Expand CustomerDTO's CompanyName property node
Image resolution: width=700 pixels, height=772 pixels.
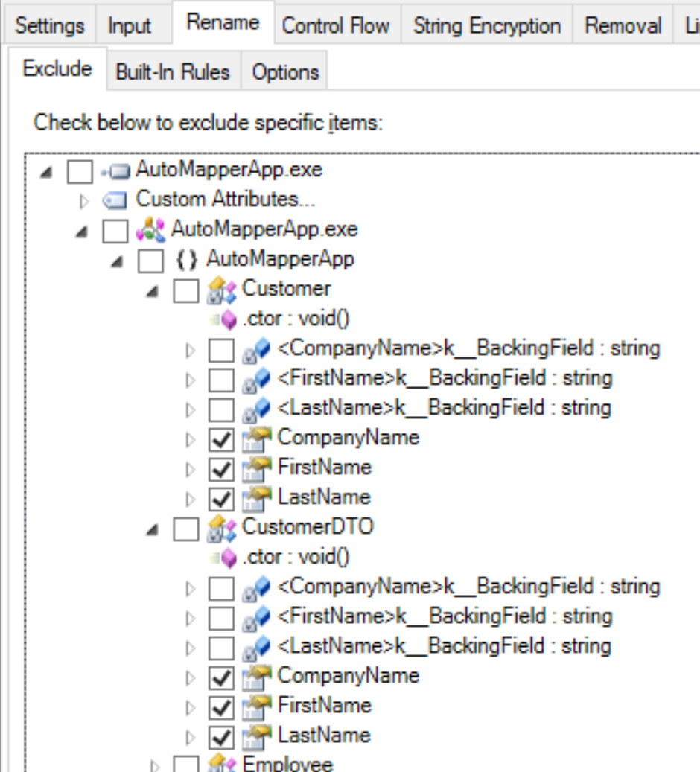(x=191, y=678)
